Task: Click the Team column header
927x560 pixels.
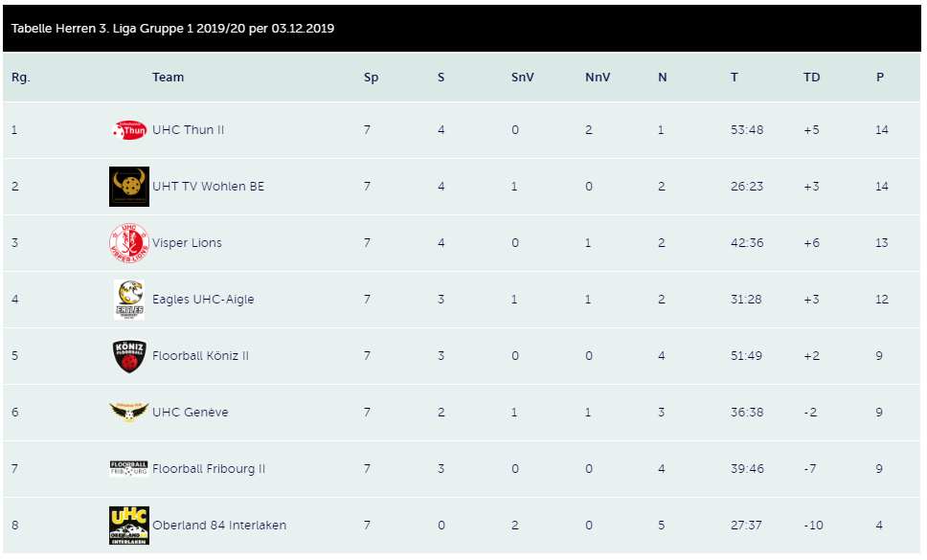Action: (x=168, y=78)
